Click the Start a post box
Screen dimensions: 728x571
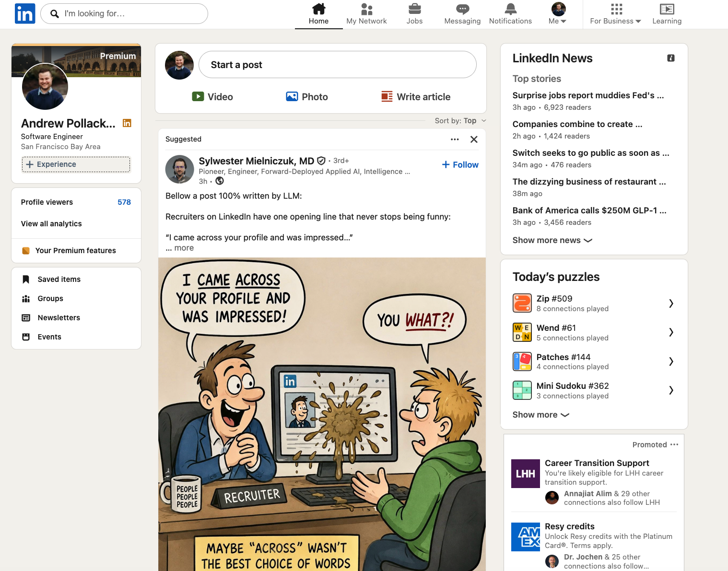337,65
